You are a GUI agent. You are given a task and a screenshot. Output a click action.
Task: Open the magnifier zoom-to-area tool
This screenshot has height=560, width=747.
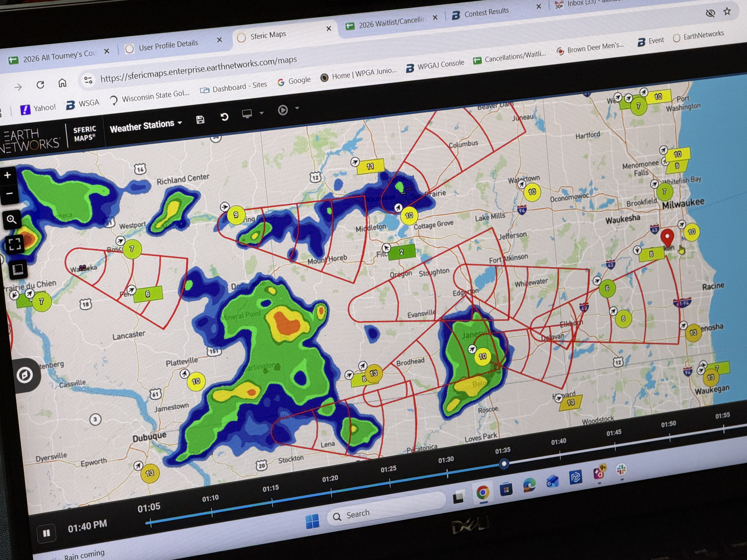click(x=12, y=220)
